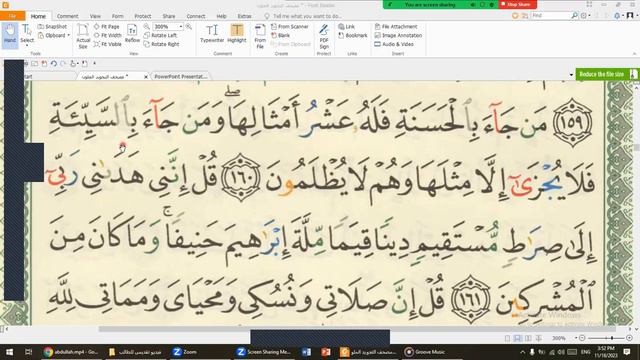Click the zoom out minus in status bar
640x360 pixels.
point(582,338)
